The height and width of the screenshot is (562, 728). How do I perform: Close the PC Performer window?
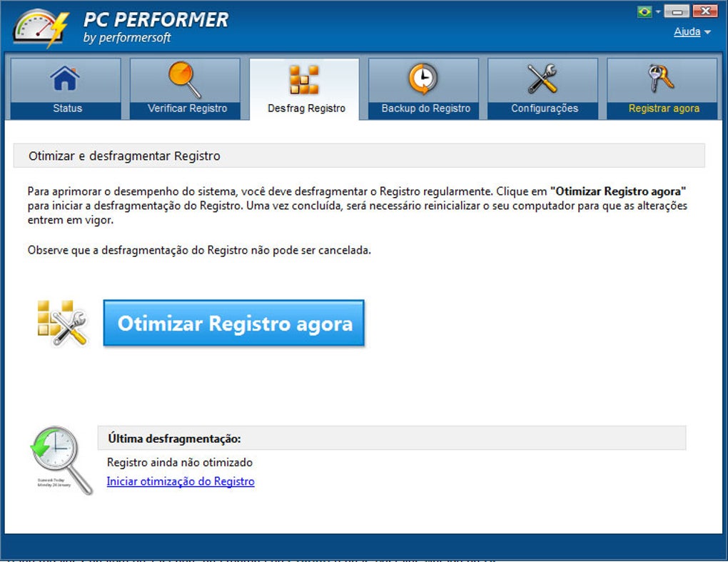[x=705, y=11]
